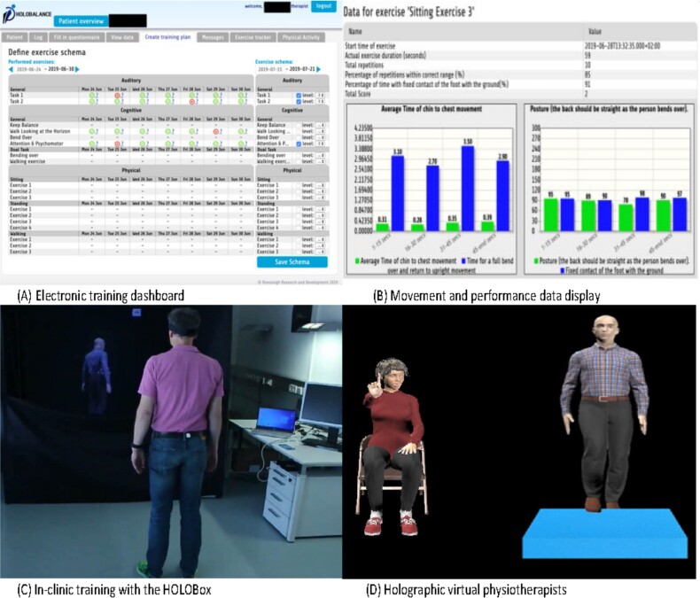Click Task 1 status icon for Sun 30 Jun
The height and width of the screenshot is (598, 700).
241,95
